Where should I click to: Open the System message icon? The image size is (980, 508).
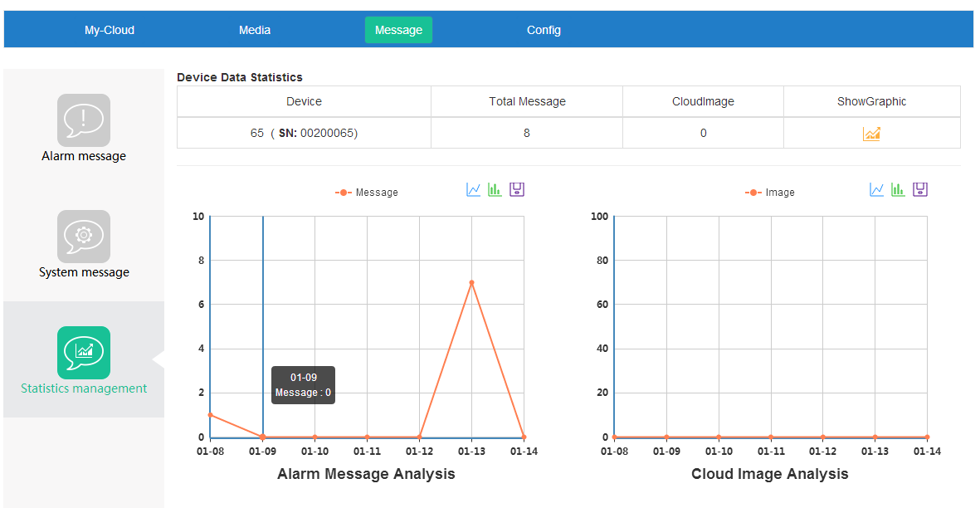click(x=84, y=237)
